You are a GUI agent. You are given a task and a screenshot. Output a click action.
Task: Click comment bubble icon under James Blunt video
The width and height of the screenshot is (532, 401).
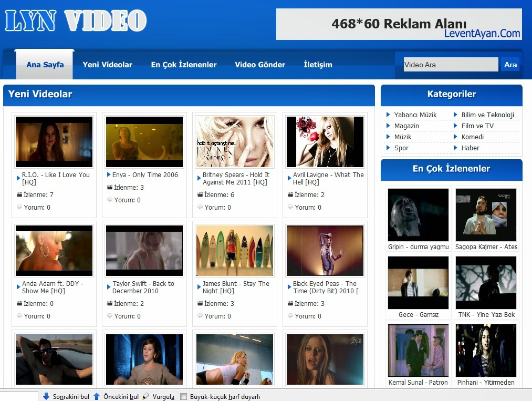pos(200,315)
